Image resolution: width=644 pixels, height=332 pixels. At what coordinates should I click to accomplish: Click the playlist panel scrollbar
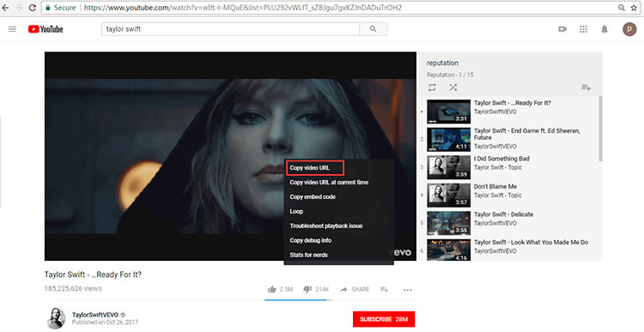pyautogui.click(x=600, y=130)
